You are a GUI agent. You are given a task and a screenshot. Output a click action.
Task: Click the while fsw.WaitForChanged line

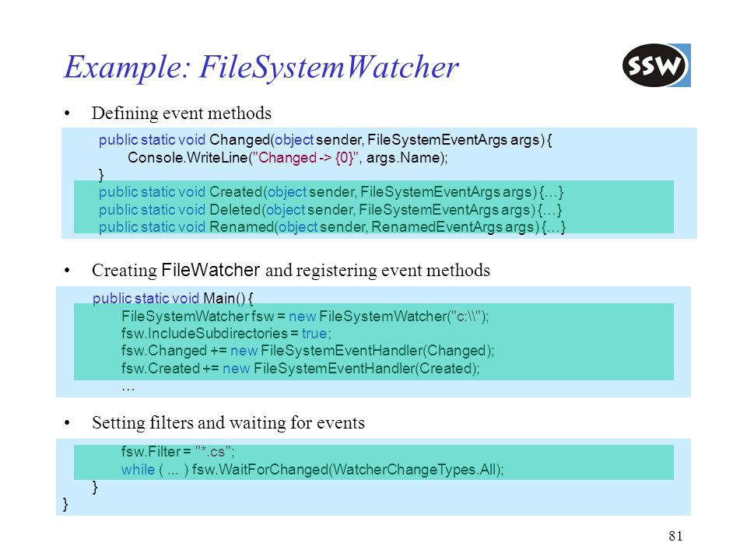[313, 470]
